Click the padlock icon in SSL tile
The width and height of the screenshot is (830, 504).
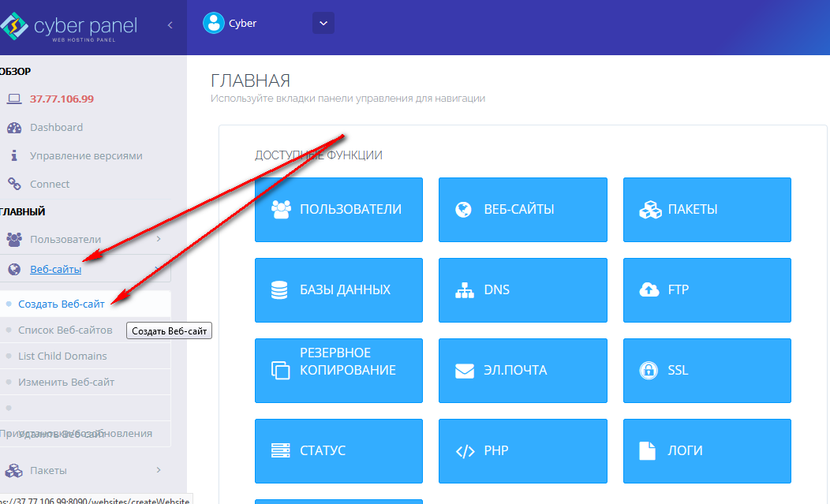click(x=649, y=371)
